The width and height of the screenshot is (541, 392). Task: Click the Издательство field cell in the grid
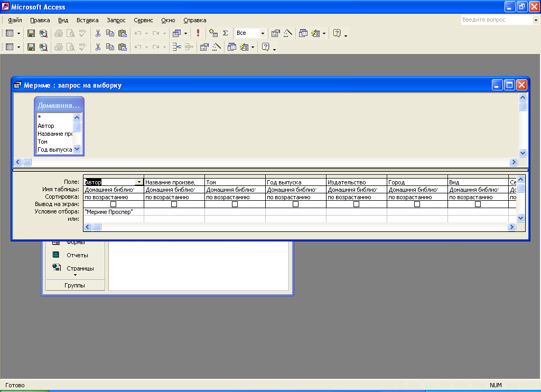point(357,182)
